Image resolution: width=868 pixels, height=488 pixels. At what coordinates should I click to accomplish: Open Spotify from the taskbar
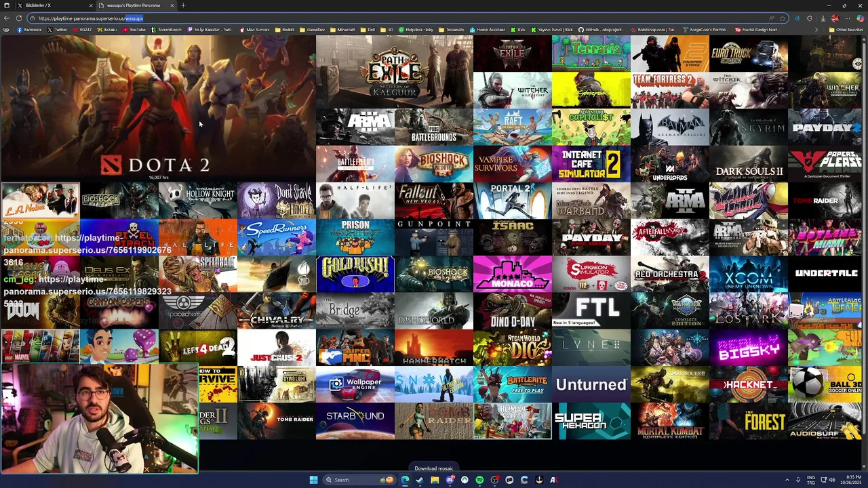(479, 480)
